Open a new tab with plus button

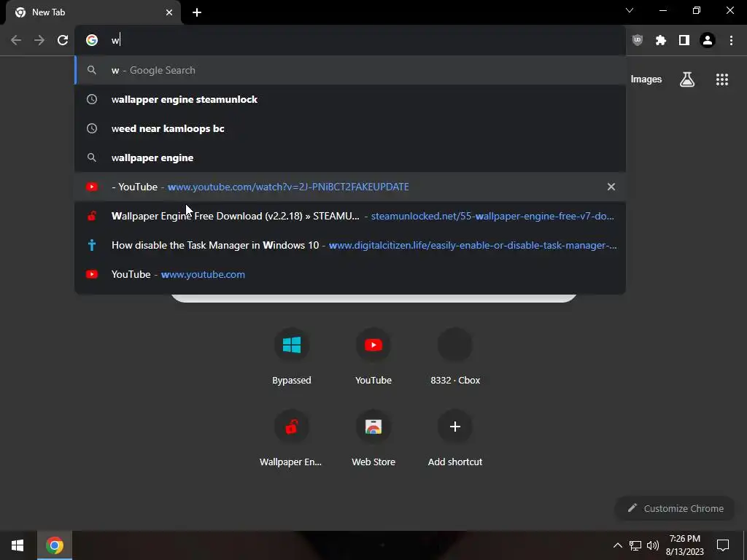point(197,12)
